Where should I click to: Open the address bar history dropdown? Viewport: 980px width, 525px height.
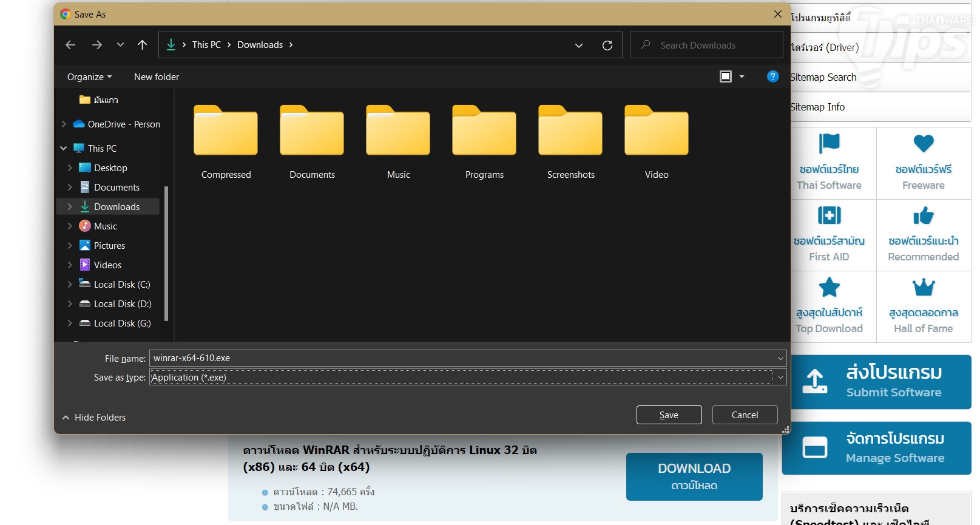click(579, 46)
